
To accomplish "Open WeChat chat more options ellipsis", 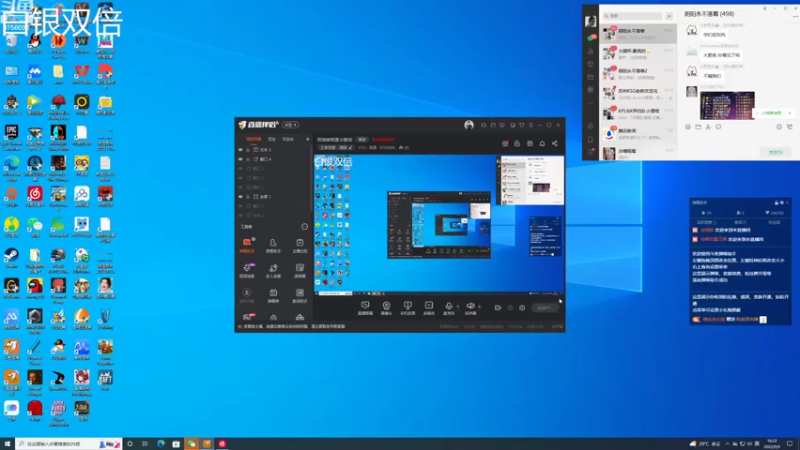I will coord(795,16).
